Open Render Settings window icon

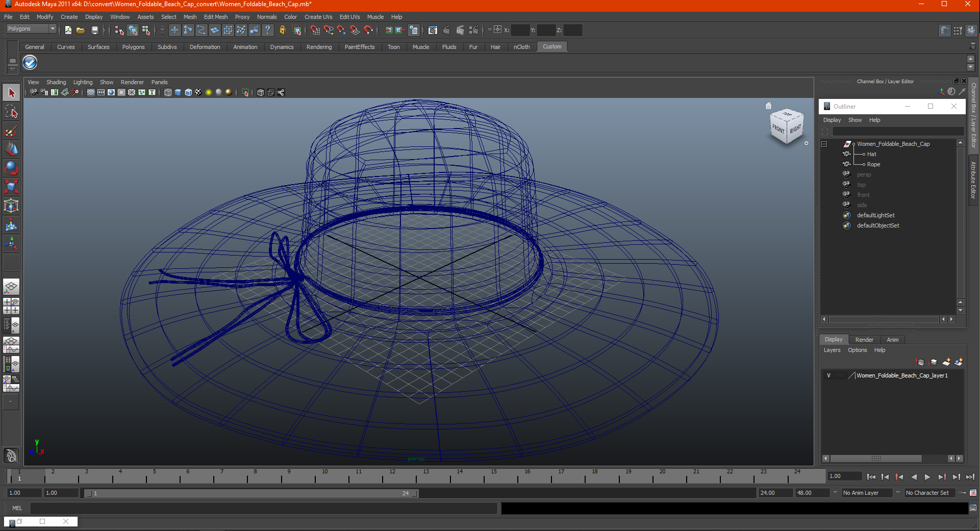(474, 30)
